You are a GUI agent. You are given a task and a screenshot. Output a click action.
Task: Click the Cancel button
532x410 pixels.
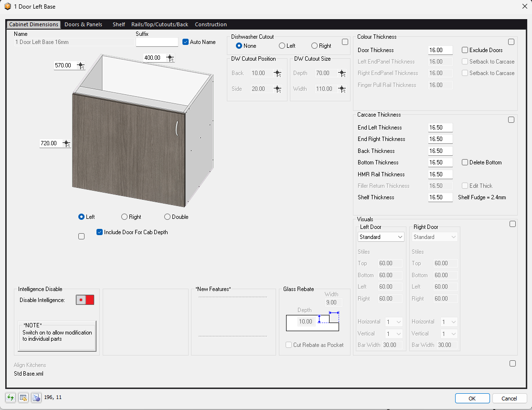(x=509, y=399)
